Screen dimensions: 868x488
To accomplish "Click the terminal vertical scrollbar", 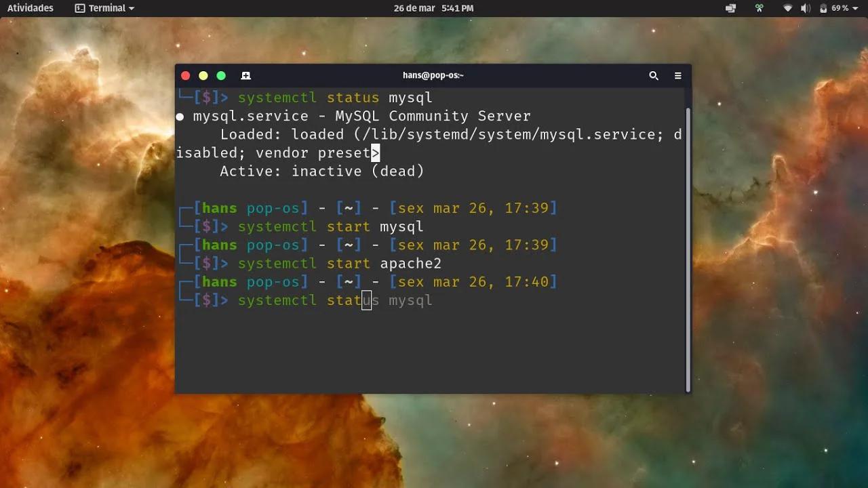I will pos(688,249).
